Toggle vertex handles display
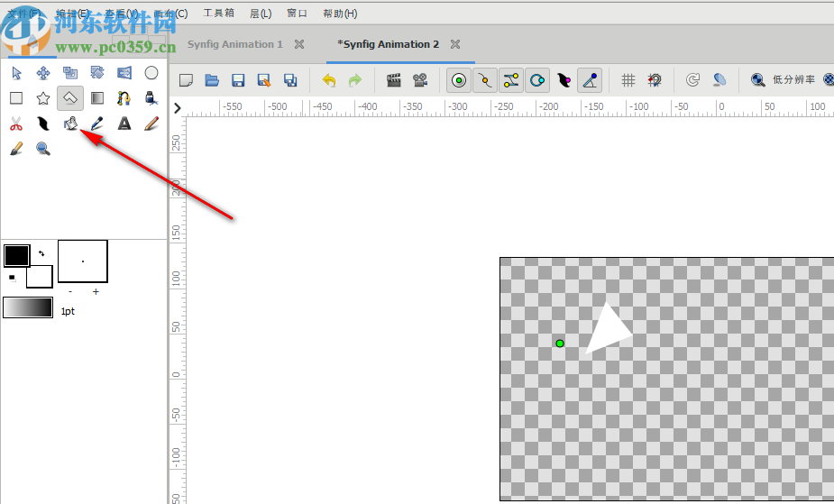 click(484, 80)
